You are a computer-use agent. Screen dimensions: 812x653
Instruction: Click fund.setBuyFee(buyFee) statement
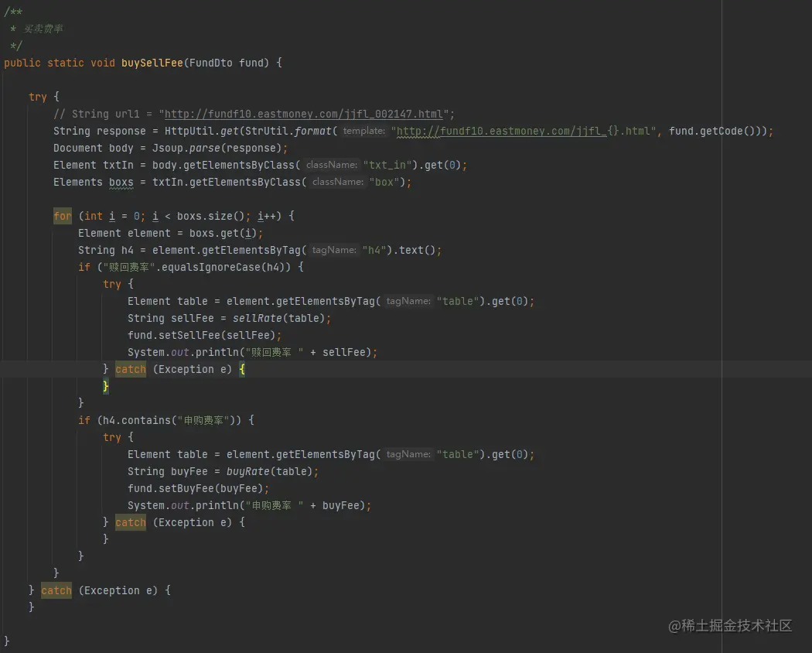click(198, 489)
